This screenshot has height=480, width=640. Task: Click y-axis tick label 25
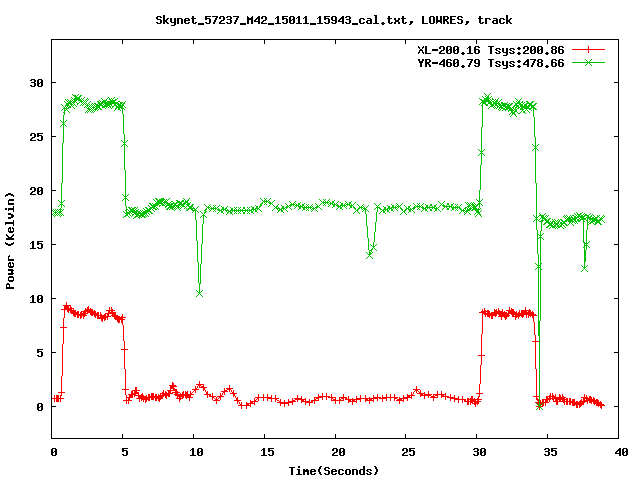pyautogui.click(x=36, y=137)
